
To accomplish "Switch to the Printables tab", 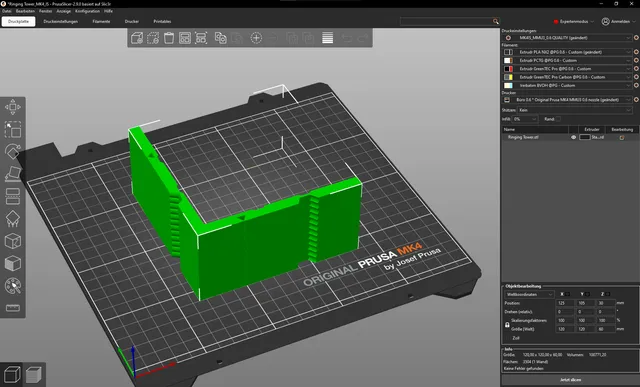I will (x=162, y=21).
